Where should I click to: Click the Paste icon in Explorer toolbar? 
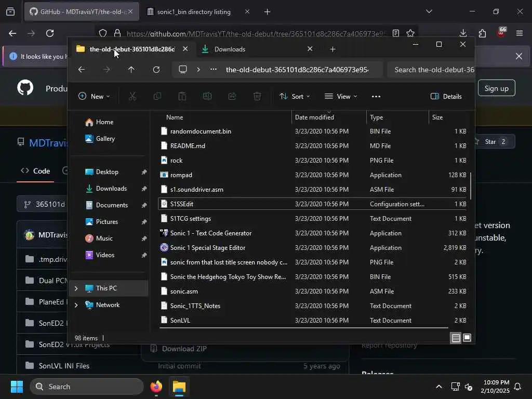tap(182, 96)
